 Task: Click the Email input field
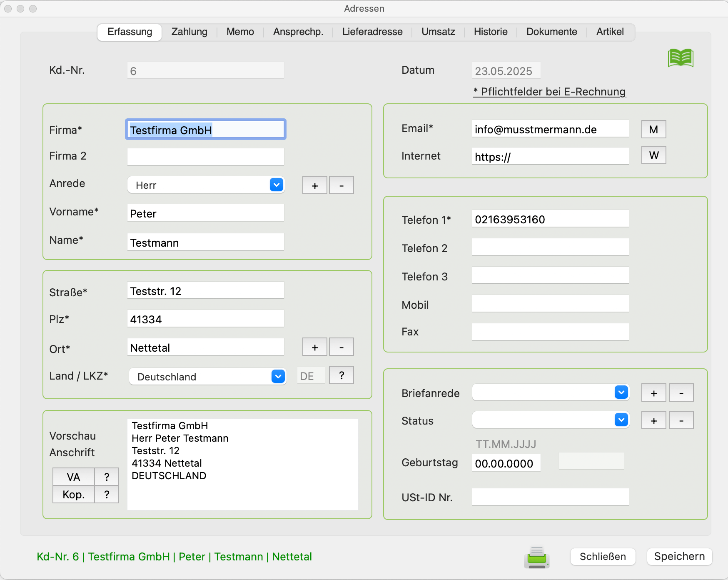[x=551, y=128]
